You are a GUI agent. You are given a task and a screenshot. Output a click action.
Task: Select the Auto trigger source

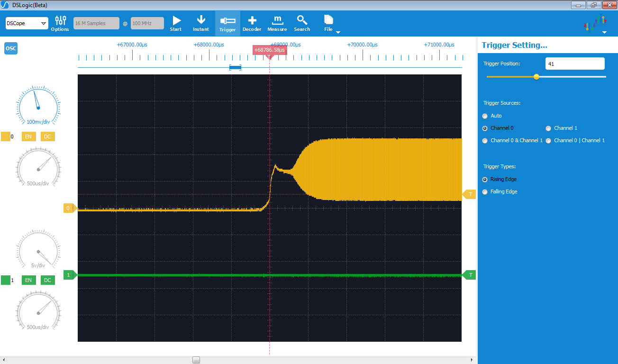pos(485,116)
